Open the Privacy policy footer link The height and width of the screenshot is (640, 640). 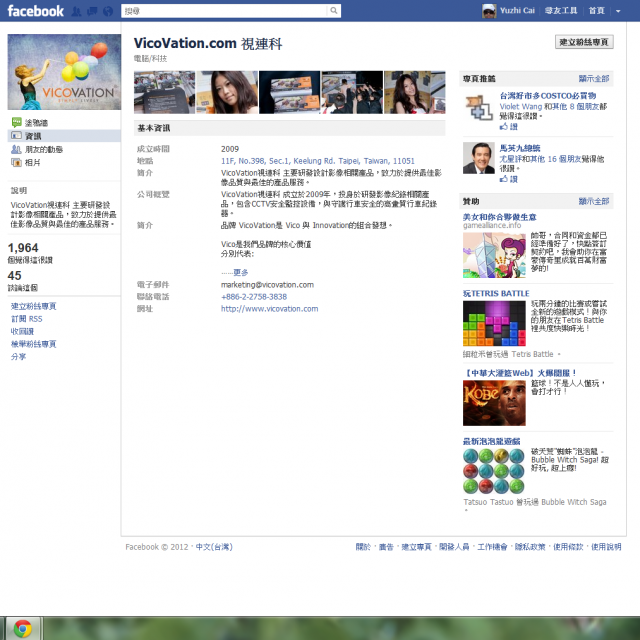pyautogui.click(x=530, y=547)
